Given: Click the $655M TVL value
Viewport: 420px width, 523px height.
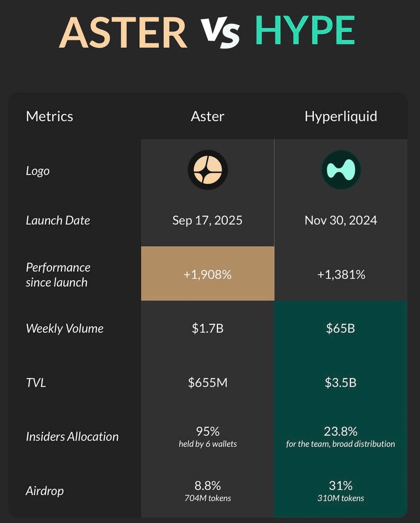Looking at the screenshot, I should (207, 382).
